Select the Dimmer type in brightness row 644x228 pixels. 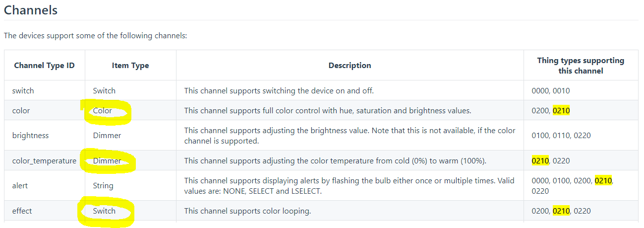pyautogui.click(x=107, y=135)
